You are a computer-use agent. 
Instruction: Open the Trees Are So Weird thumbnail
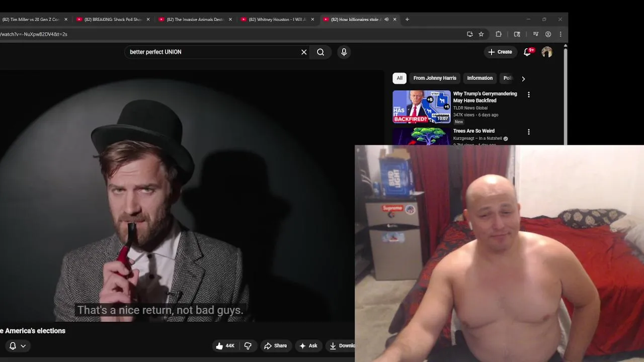tap(422, 136)
